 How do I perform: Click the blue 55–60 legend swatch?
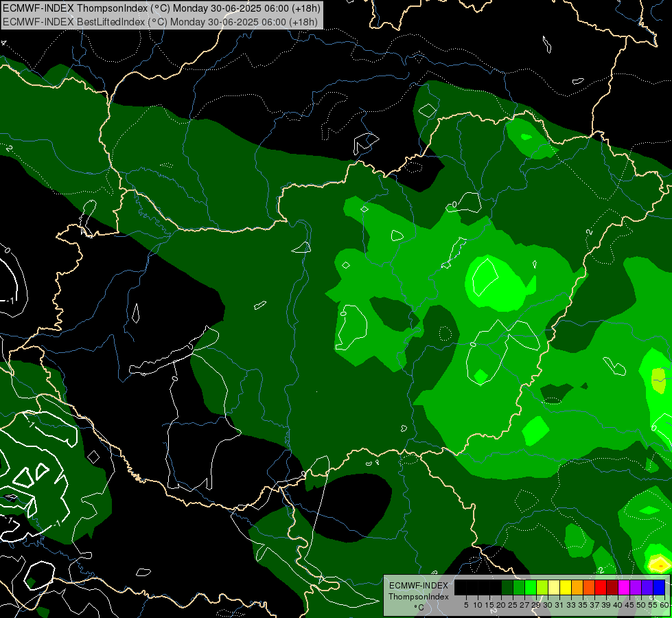(659, 587)
